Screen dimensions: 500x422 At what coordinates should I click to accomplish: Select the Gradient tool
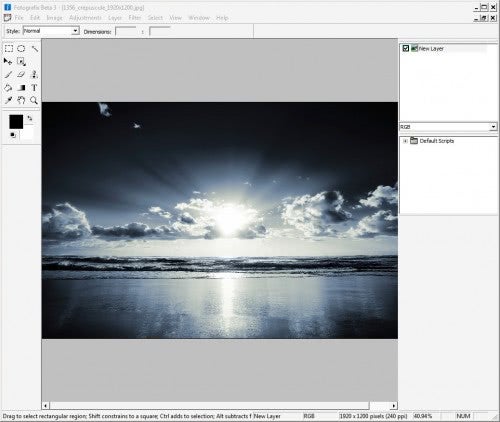[21, 88]
